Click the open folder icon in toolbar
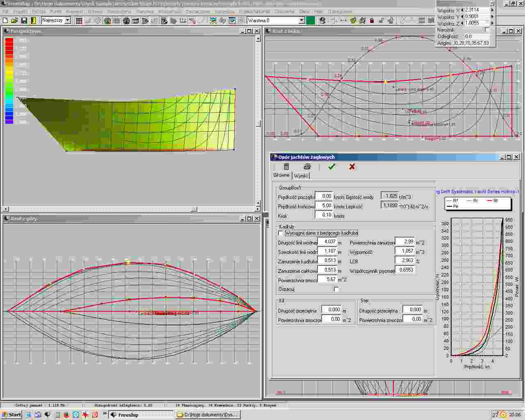The image size is (525, 420). 14,21
